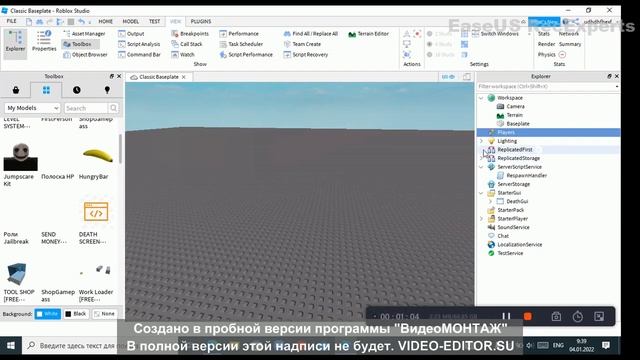The height and width of the screenshot is (360, 640).
Task: Open Team Create
Action: click(x=302, y=44)
